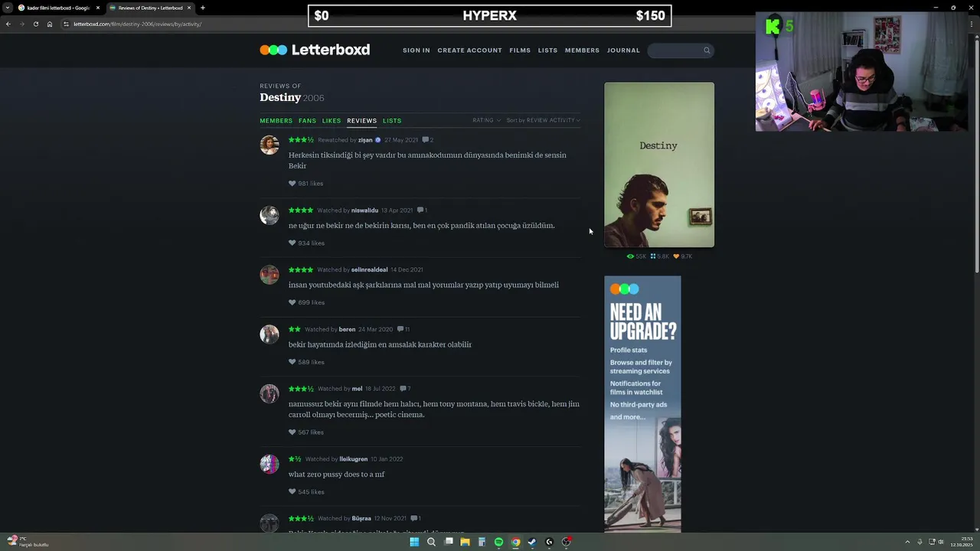This screenshot has height=551, width=980.
Task: Switch to the Lists tab under Destiny
Action: [x=392, y=121]
